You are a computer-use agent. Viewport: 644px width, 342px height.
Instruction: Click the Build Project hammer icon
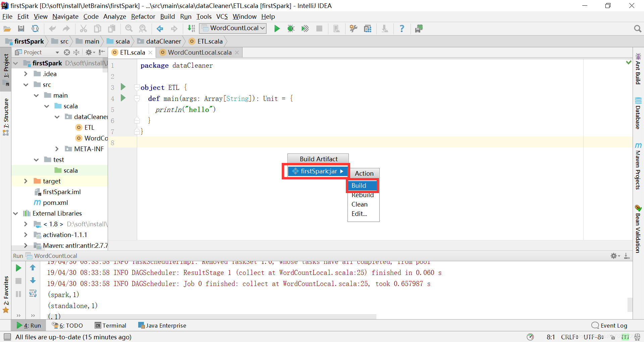tap(191, 29)
